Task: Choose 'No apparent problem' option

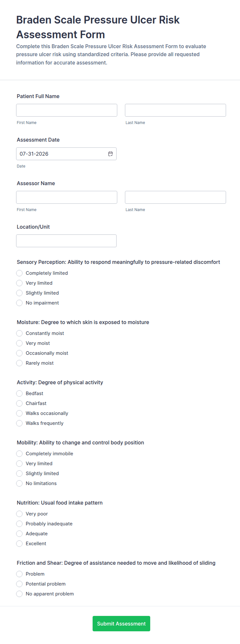Action: coord(19,594)
